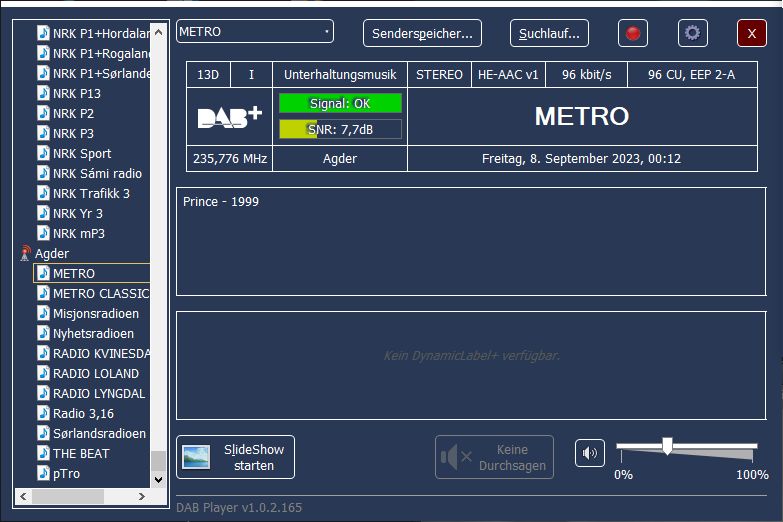The width and height of the screenshot is (783, 522).
Task: Click the Signal: OK green indicator
Action: pos(340,103)
